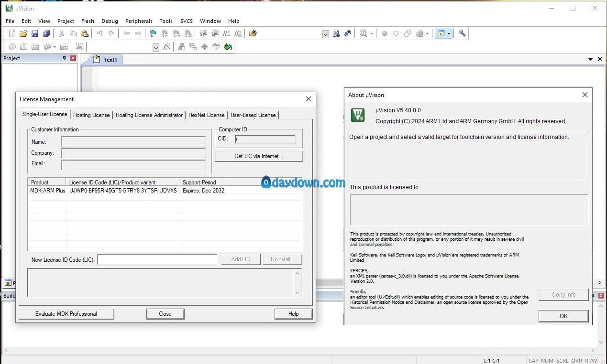Close the Project panel
The height and width of the screenshot is (364, 607).
(x=73, y=58)
